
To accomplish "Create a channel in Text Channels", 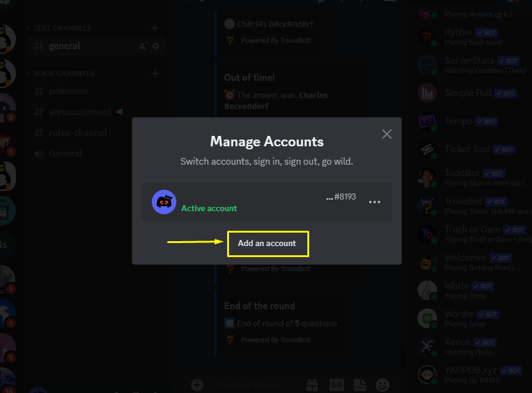I will [x=155, y=28].
